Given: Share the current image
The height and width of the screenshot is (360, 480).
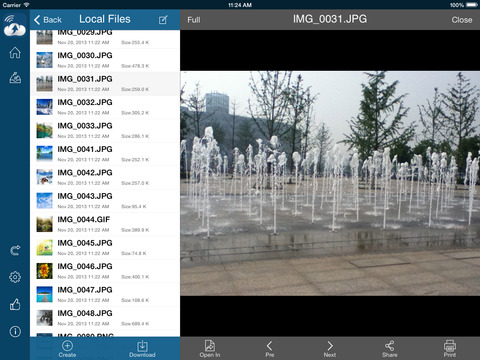Looking at the screenshot, I should pyautogui.click(x=390, y=349).
